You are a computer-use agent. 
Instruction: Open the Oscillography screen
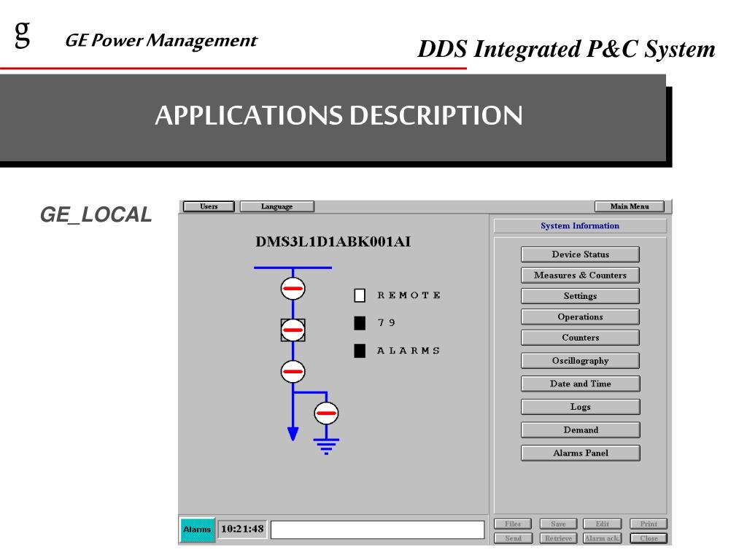point(580,360)
